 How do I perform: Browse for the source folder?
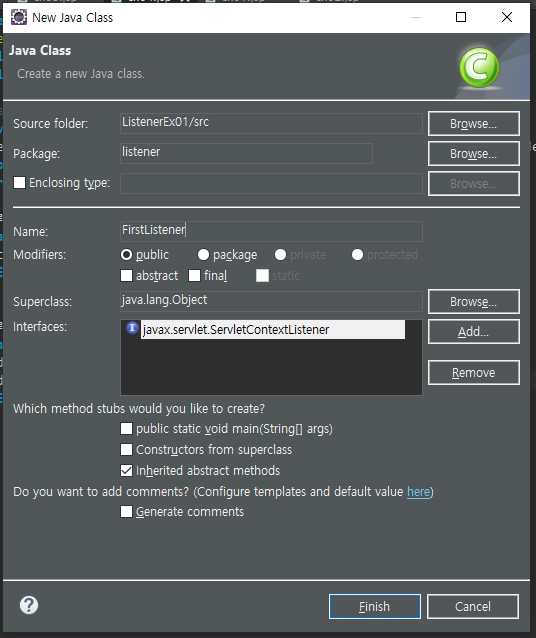(x=474, y=123)
